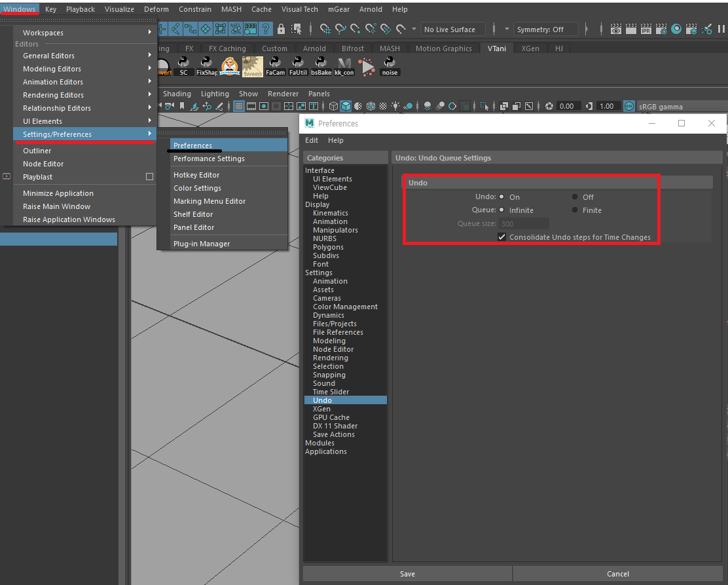Image resolution: width=728 pixels, height=585 pixels.
Task: Click the bsBake shelf icon
Action: tap(321, 66)
